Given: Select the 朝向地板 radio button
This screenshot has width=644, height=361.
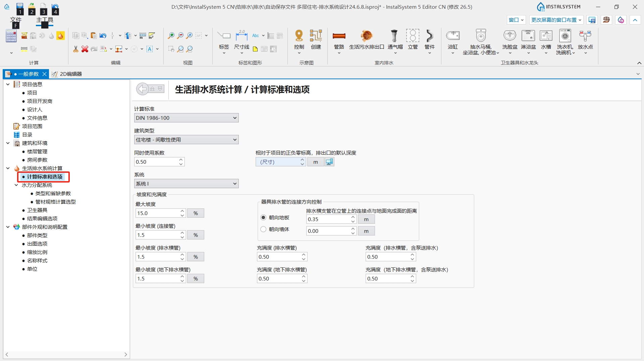Looking at the screenshot, I should [263, 217].
